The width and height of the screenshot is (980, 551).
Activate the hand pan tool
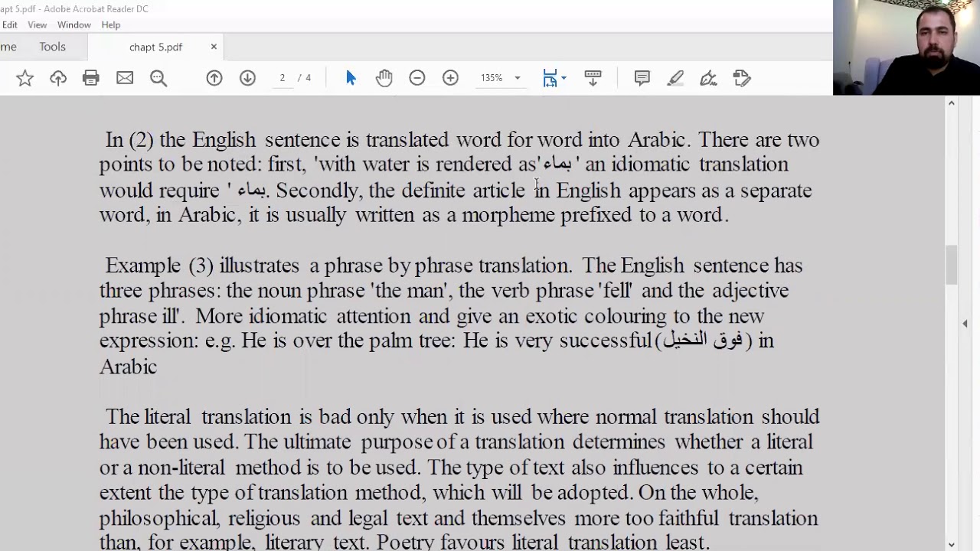coord(384,78)
